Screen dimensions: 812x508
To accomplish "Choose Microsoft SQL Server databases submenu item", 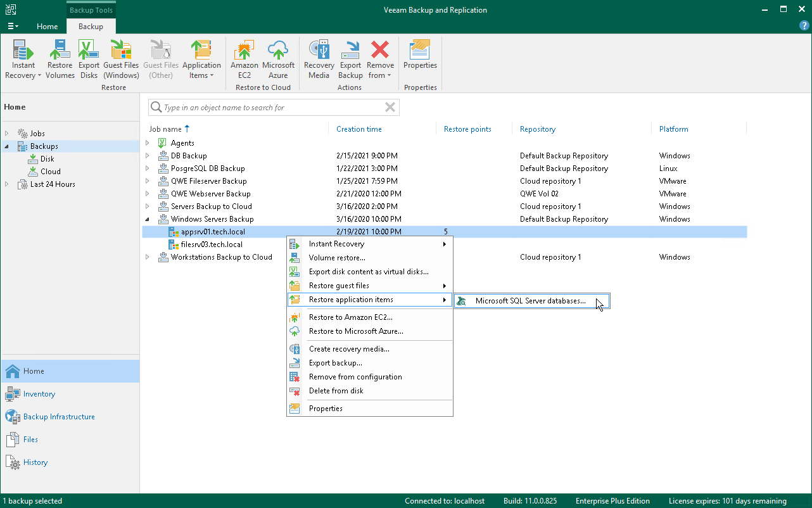I will 530,301.
